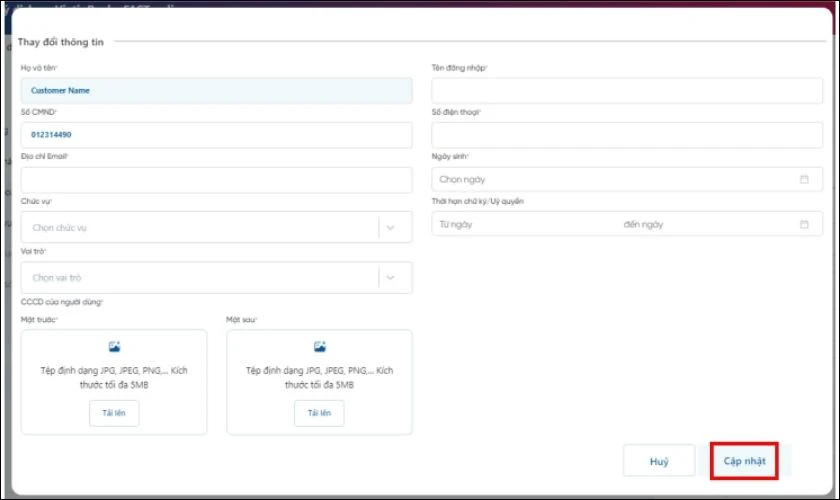This screenshot has width=840, height=500.
Task: Click the Từ ngày start date field
Action: [456, 225]
